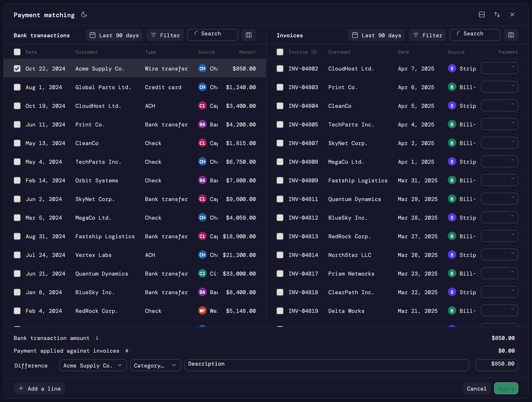
Task: Click Fastship Logistics invoice customer cell
Action: [358, 180]
